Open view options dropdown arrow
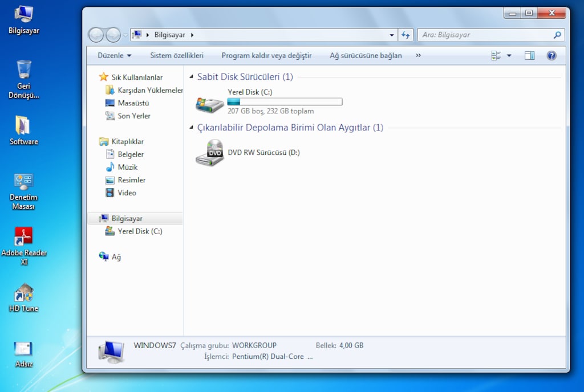 [509, 56]
